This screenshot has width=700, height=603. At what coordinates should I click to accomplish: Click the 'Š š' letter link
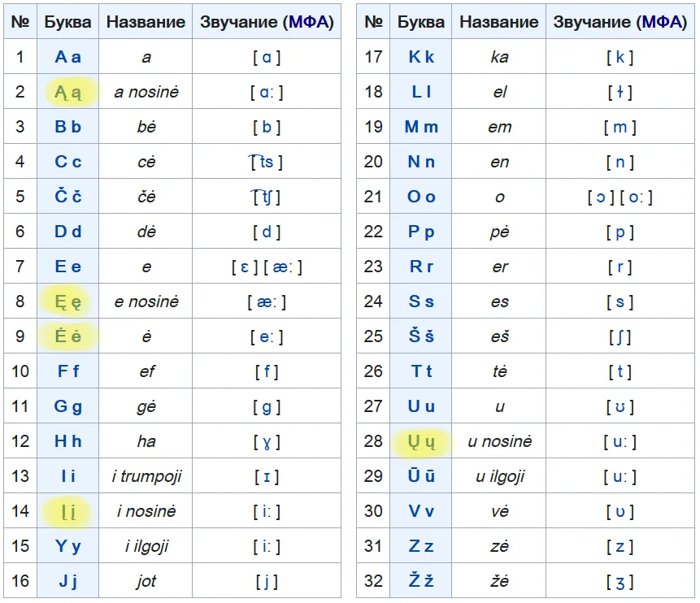[421, 336]
